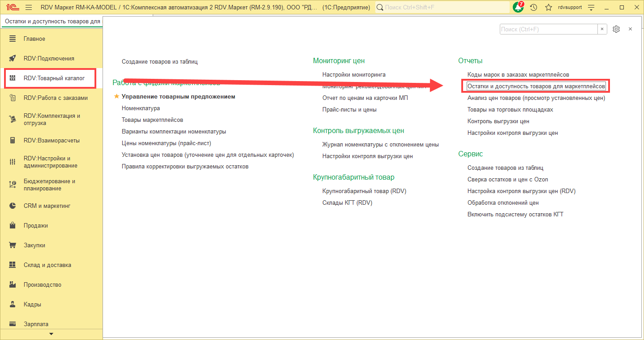Click the shopping bag Продажи icon
Image resolution: width=644 pixels, height=340 pixels.
(13, 225)
